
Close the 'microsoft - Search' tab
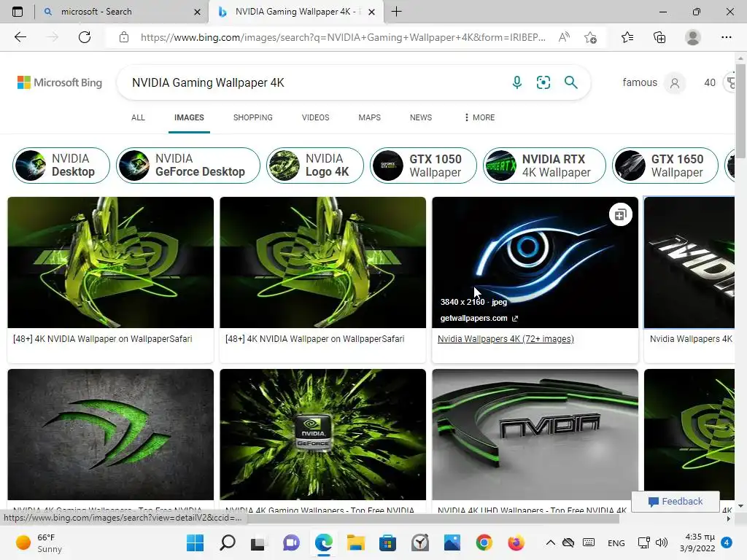pyautogui.click(x=197, y=12)
